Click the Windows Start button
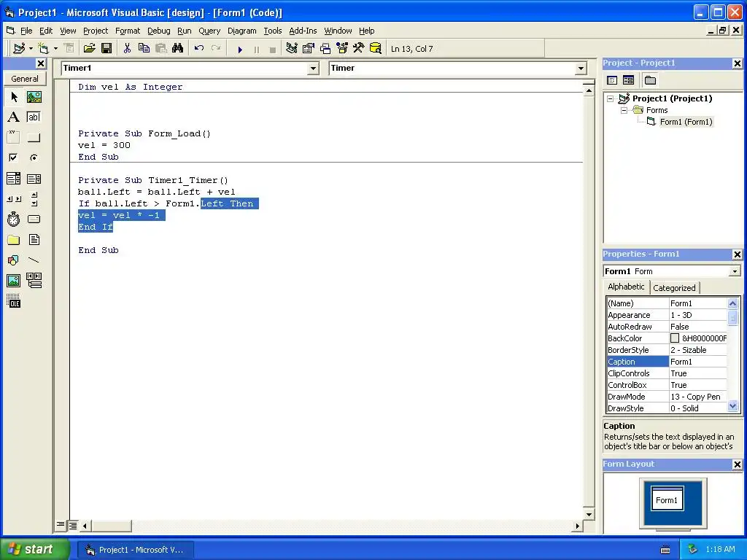The width and height of the screenshot is (747, 560). pos(35,550)
